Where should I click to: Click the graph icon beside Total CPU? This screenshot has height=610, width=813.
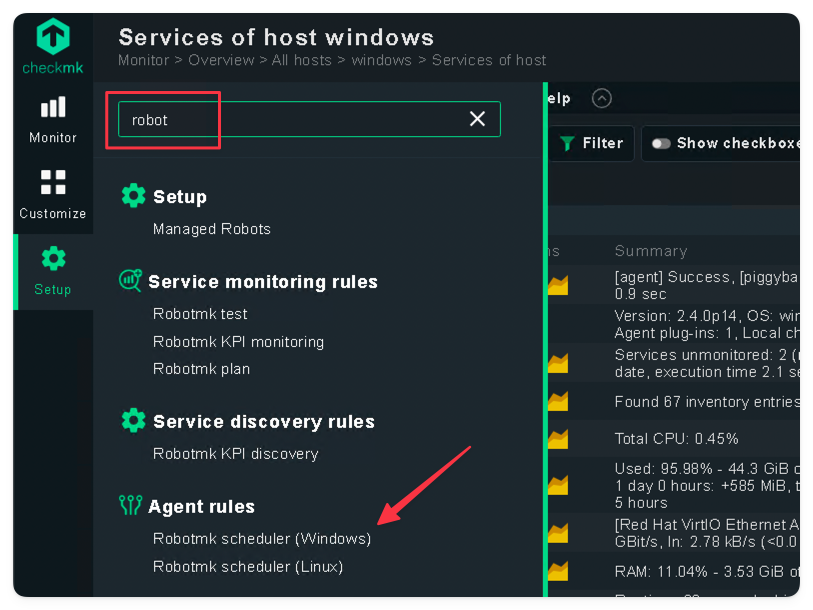557,439
